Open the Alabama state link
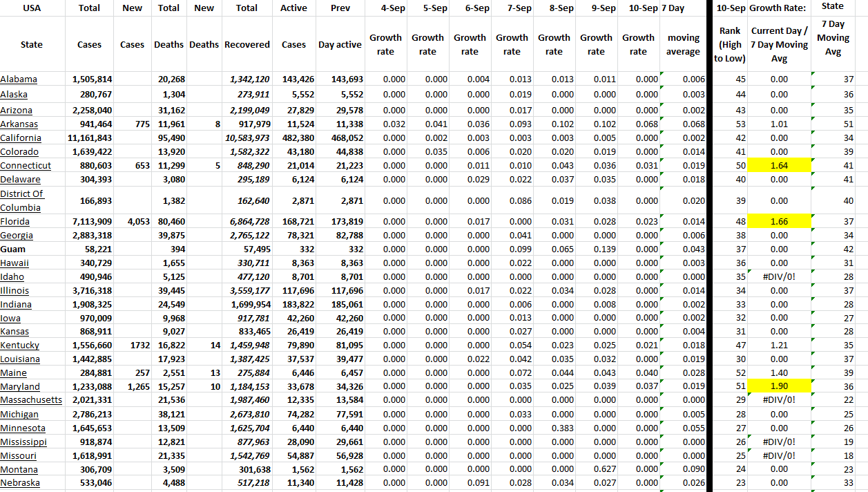This screenshot has height=492, width=868. 19,79
